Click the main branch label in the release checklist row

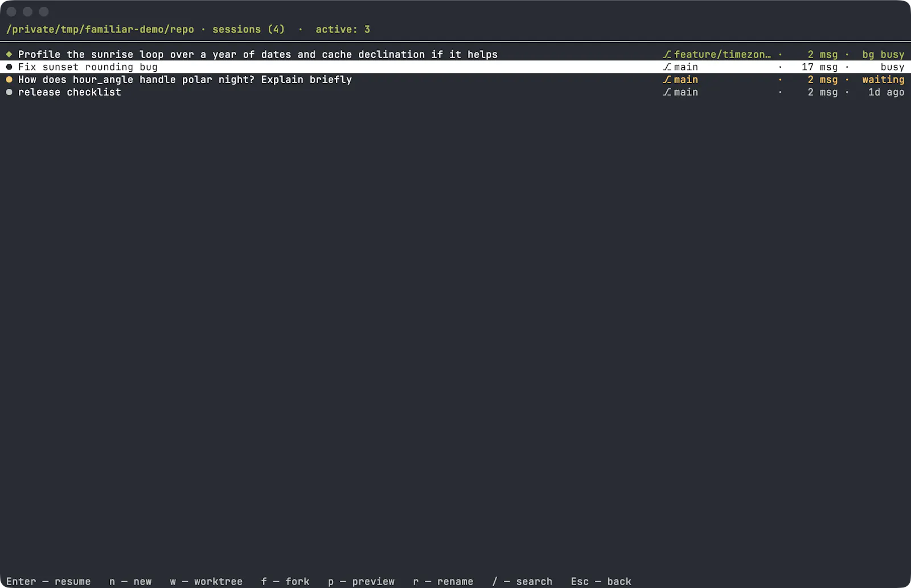[x=686, y=92]
